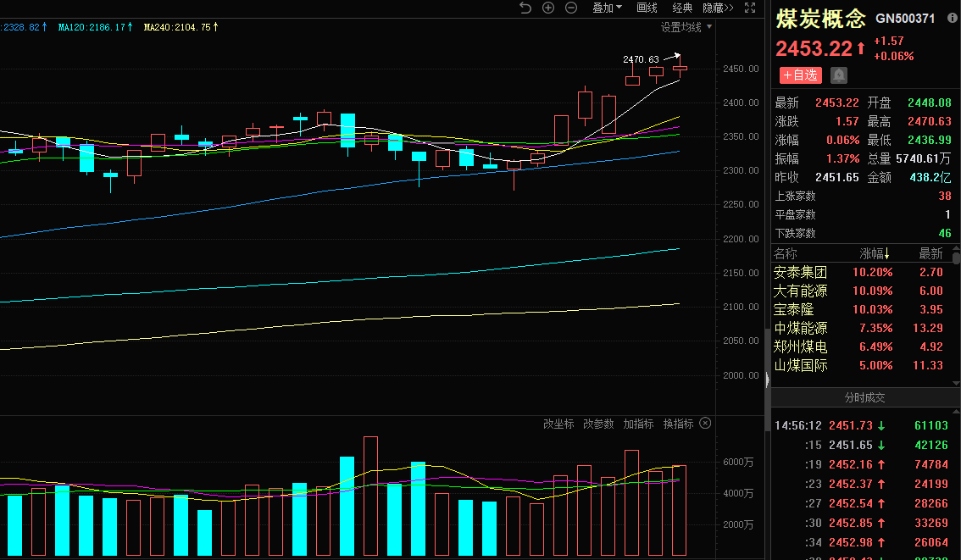
Task: Open the 分时成交 panel header
Action: [x=864, y=397]
